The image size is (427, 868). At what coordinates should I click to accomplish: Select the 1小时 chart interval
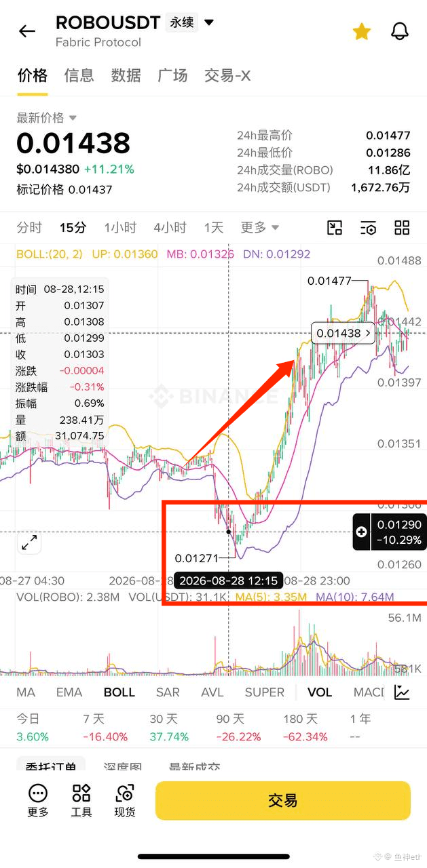point(120,227)
